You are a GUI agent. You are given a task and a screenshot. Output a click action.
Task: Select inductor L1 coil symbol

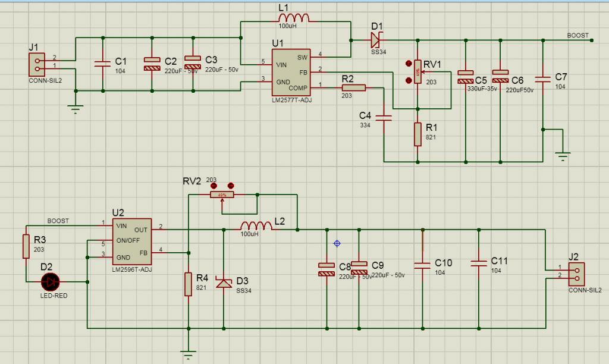(294, 18)
